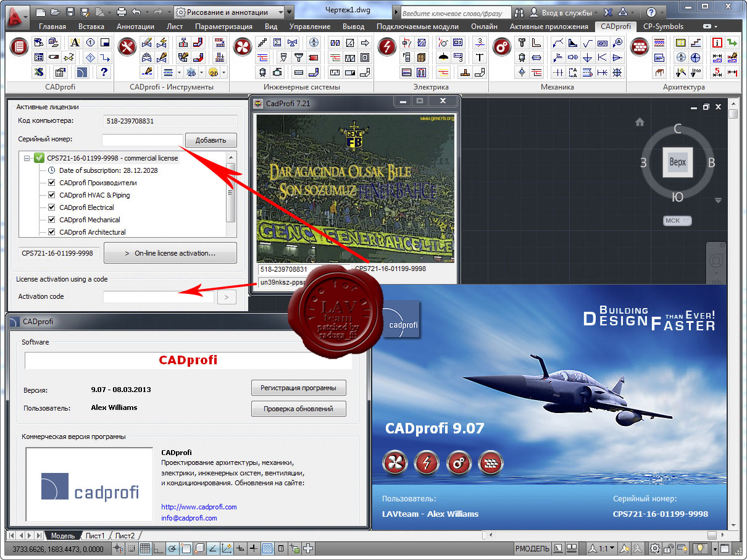Switch to the Вставка ribbon tab
The width and height of the screenshot is (747, 560).
(93, 27)
